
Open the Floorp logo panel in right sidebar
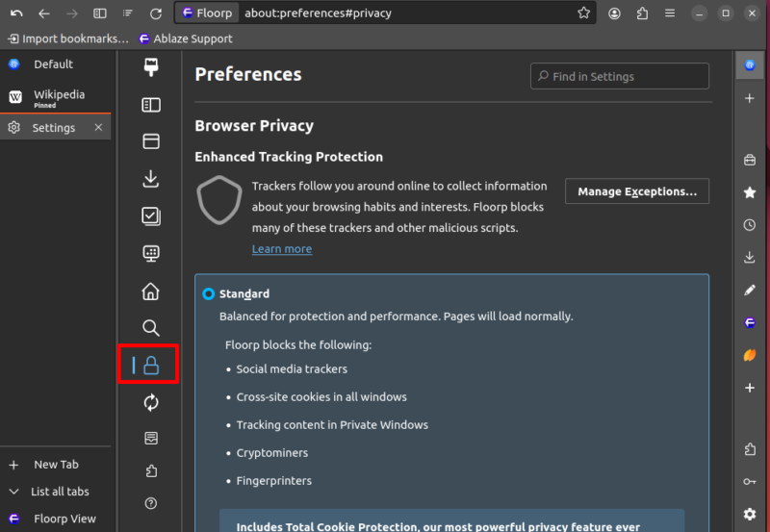coord(750,322)
